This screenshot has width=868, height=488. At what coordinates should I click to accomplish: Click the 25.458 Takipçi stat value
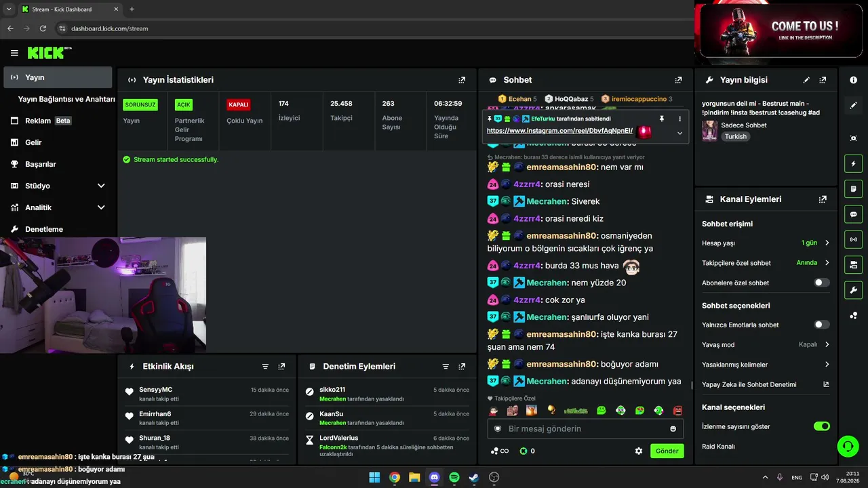341,104
